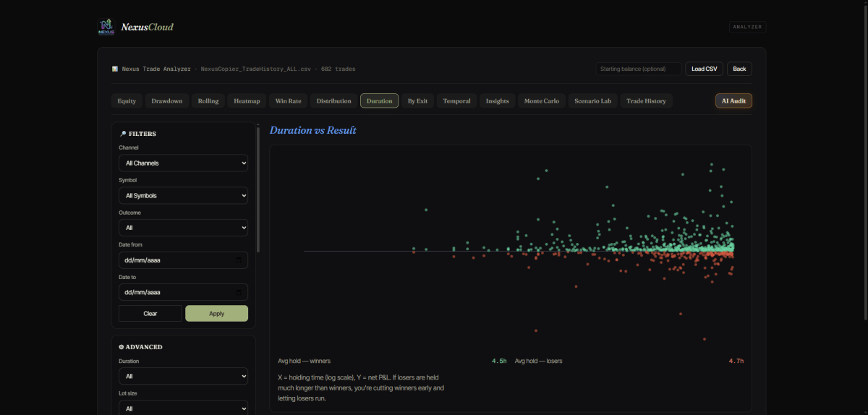Go to the Monte Carlo tab
The image size is (868, 415).
(x=542, y=101)
